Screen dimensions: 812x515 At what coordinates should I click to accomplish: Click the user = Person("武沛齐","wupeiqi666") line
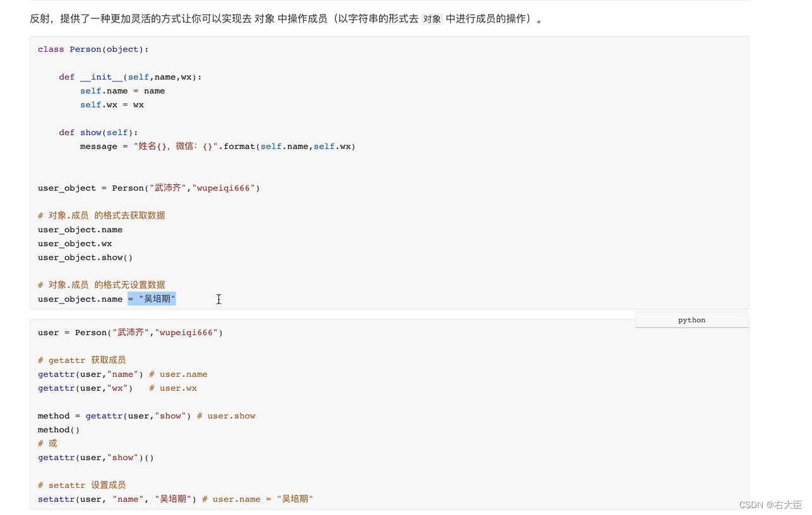click(129, 332)
